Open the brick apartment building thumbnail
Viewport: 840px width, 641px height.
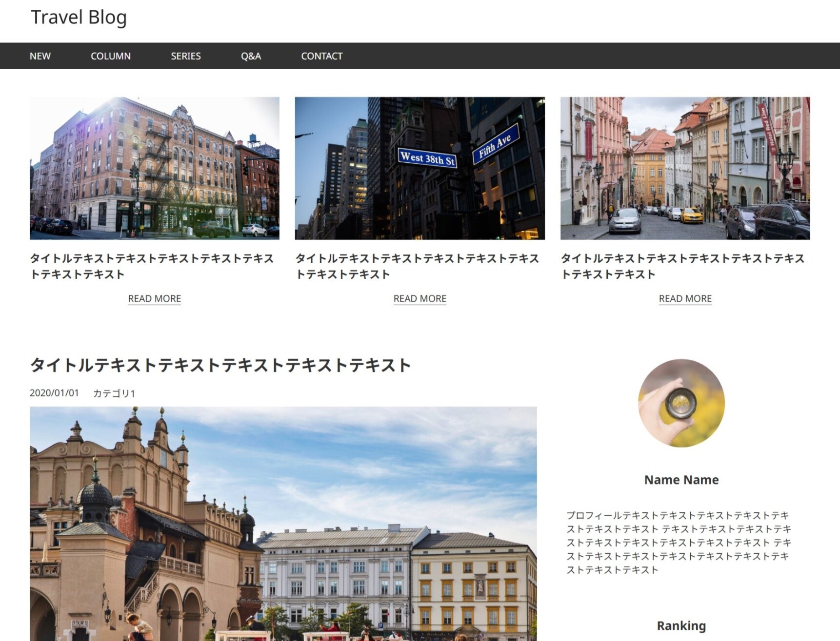coord(154,168)
